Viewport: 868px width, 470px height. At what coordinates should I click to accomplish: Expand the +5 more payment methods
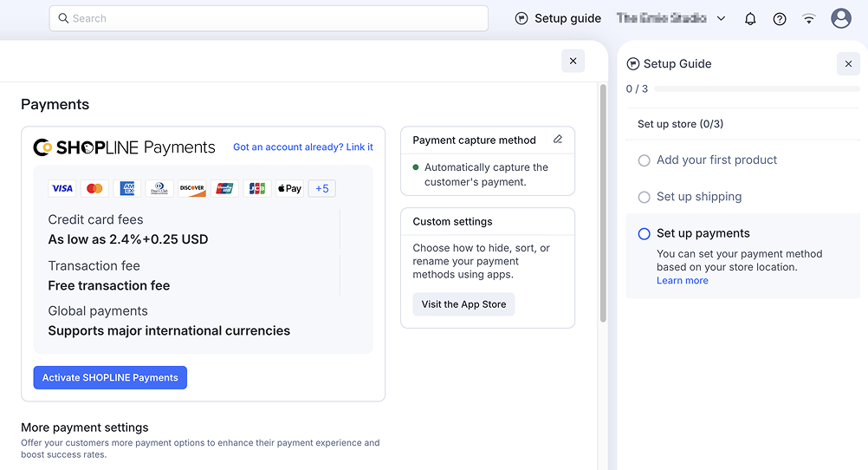(321, 188)
